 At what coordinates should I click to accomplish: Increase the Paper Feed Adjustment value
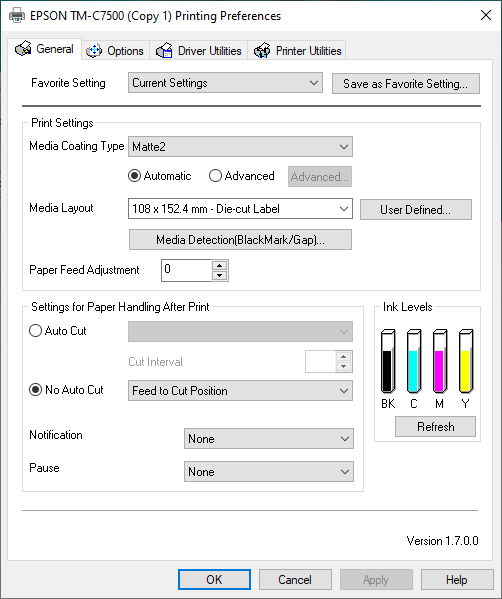tap(220, 265)
